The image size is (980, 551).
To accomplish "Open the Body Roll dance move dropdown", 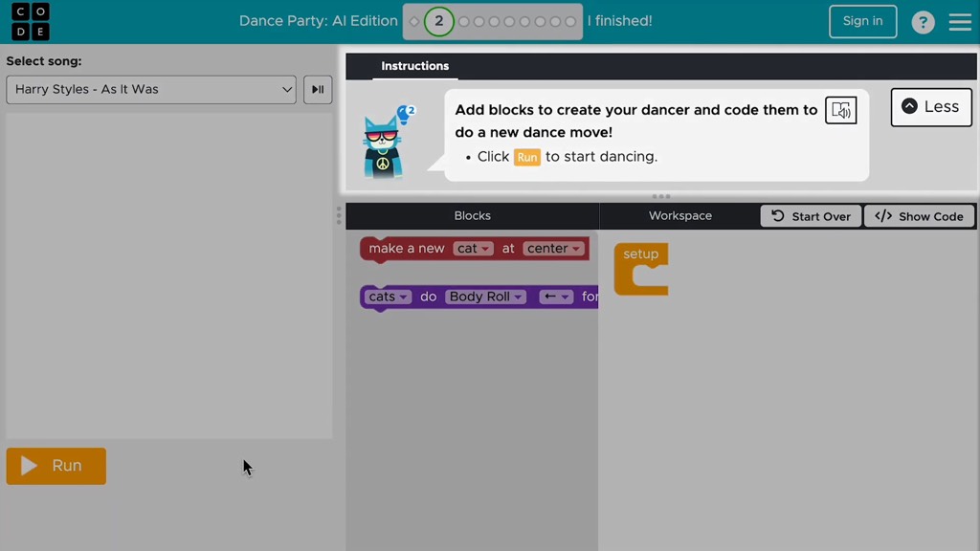I will pyautogui.click(x=486, y=297).
